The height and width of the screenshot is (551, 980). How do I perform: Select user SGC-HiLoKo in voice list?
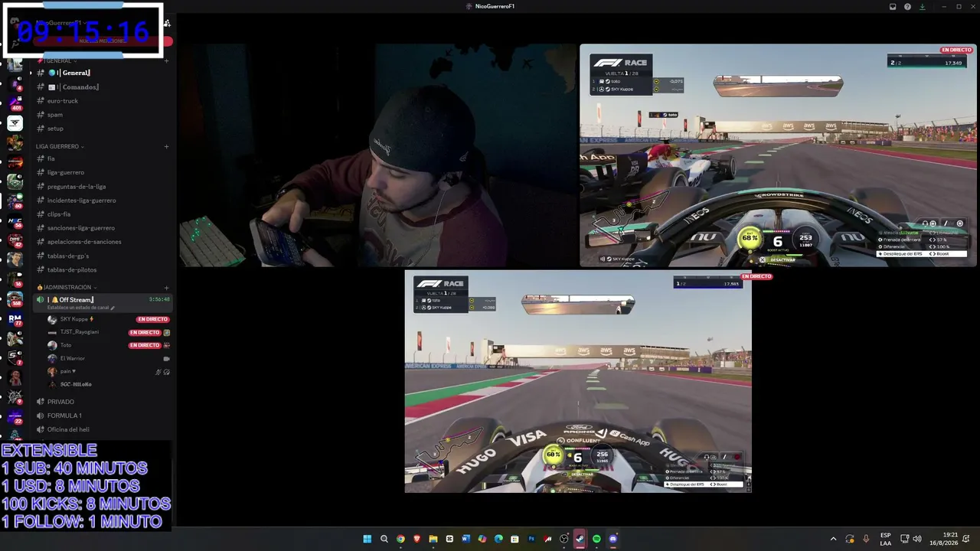coord(70,384)
